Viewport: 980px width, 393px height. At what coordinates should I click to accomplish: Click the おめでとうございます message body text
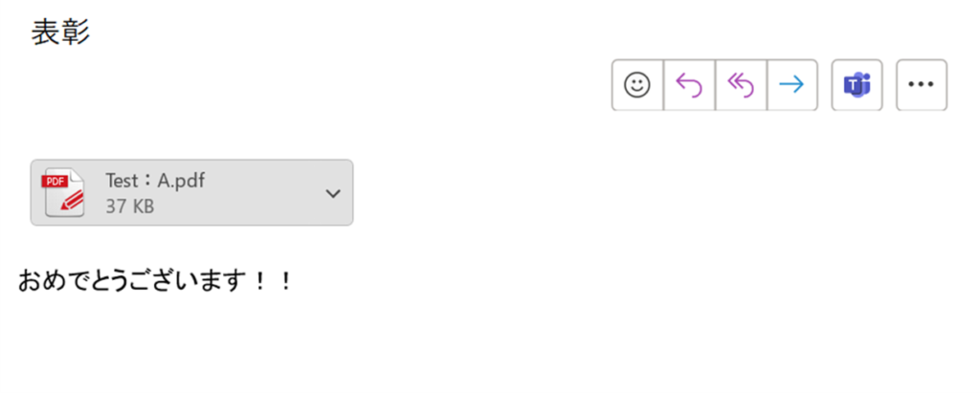click(134, 282)
